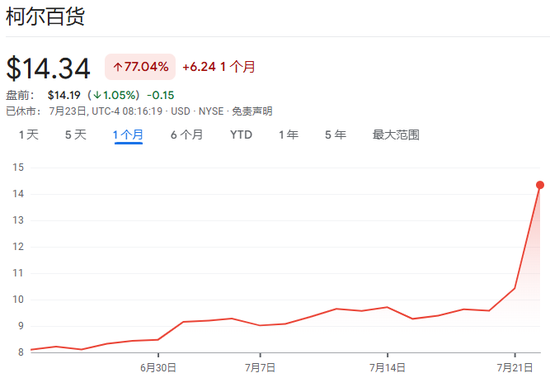Click the 7月14日 axis label
Image resolution: width=550 pixels, height=392 pixels.
pos(387,367)
